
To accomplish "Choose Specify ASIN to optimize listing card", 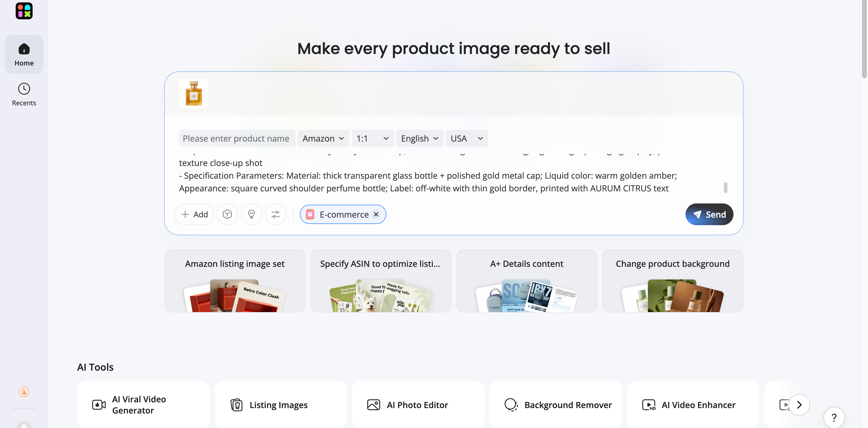I will [x=381, y=281].
